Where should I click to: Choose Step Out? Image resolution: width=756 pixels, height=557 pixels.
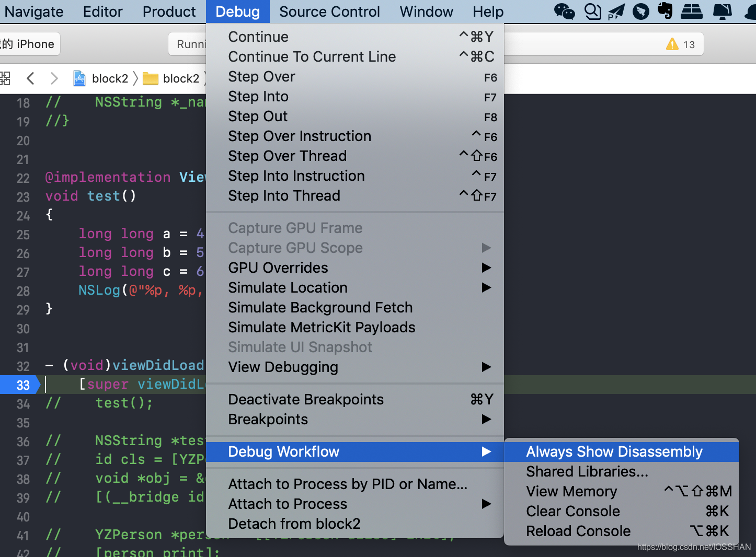pyautogui.click(x=355, y=116)
